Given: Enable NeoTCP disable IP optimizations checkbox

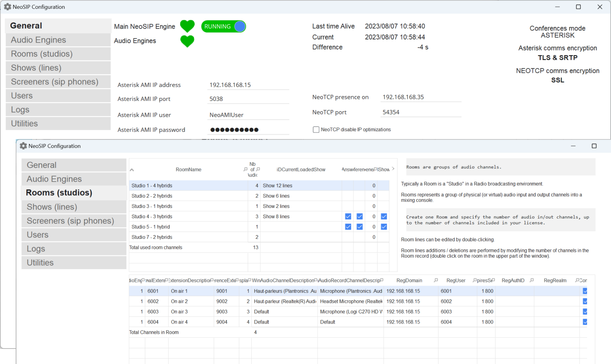Looking at the screenshot, I should tap(316, 130).
